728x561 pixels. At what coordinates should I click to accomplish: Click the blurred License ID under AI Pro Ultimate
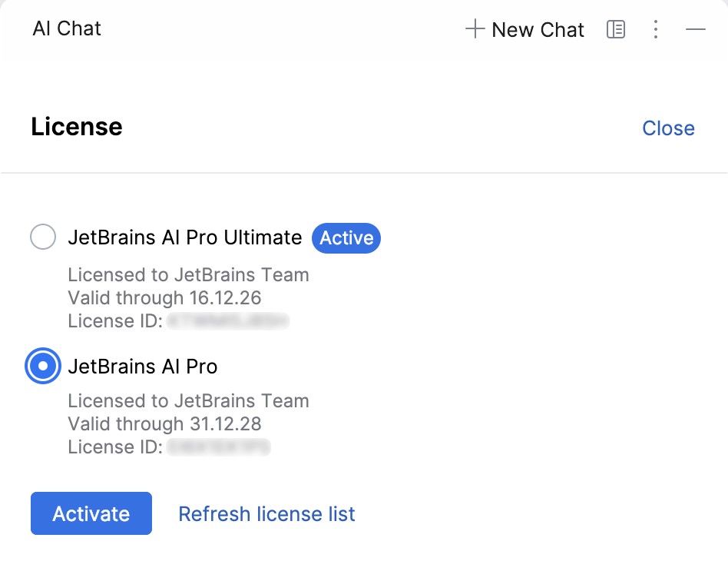228,321
